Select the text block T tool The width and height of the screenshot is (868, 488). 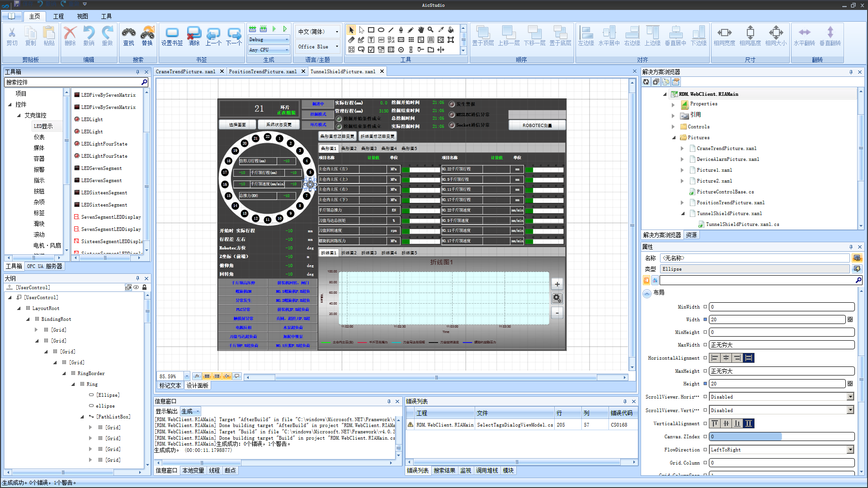click(x=371, y=40)
